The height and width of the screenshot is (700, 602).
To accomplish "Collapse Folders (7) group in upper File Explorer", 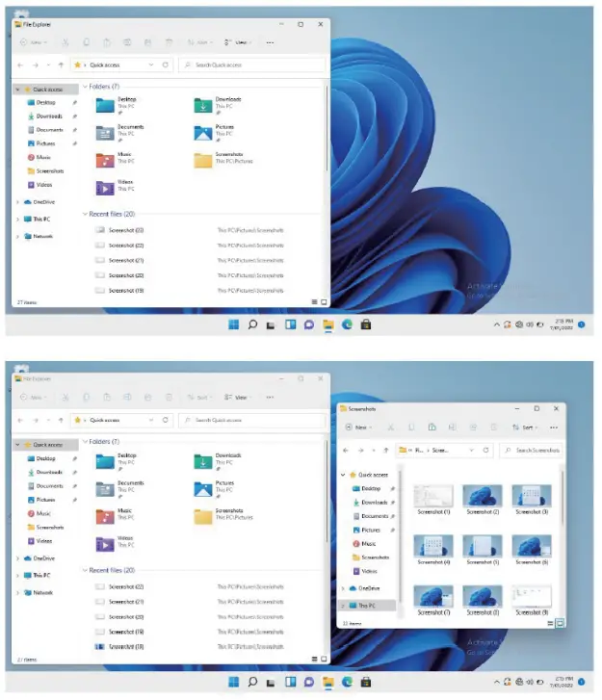I will (85, 86).
